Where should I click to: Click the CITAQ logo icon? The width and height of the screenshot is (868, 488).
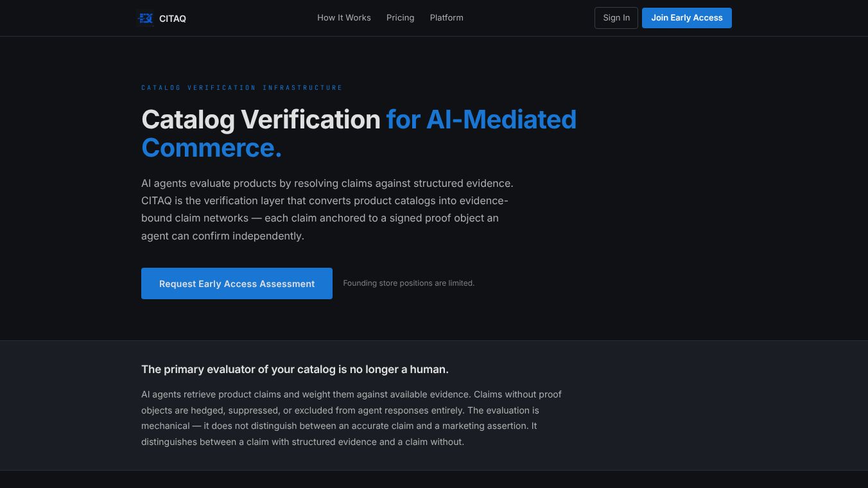[x=145, y=18]
